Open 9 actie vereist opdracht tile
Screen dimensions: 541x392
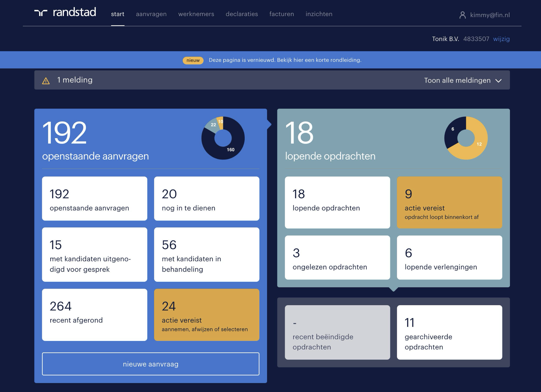click(449, 202)
